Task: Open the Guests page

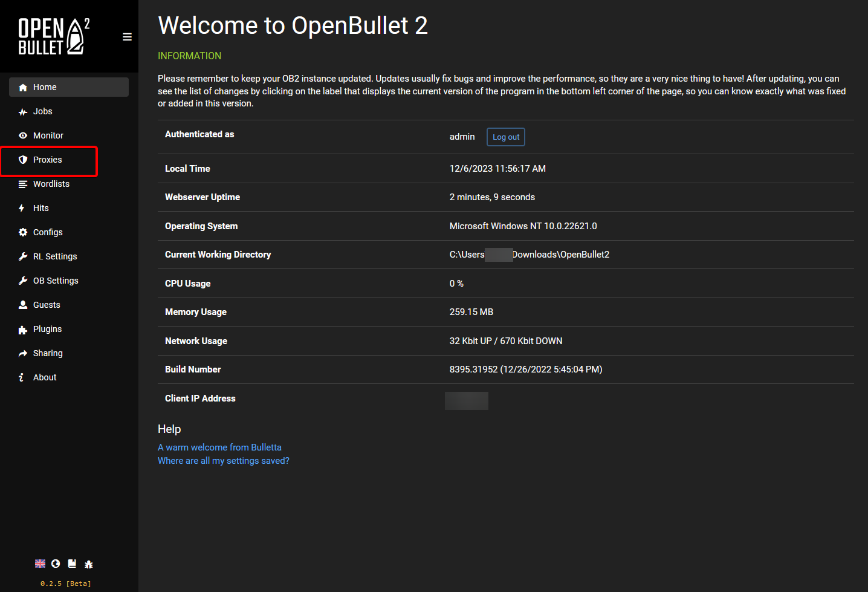Action: pyautogui.click(x=69, y=305)
